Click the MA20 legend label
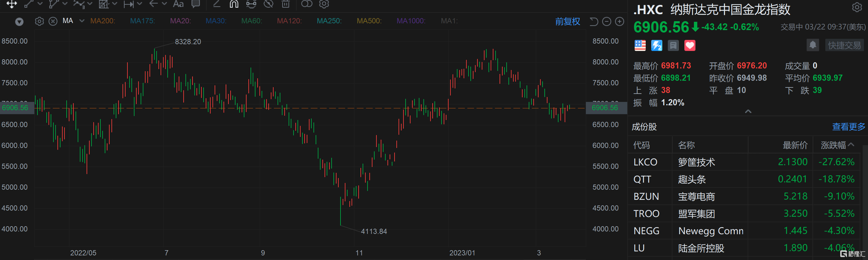 (x=181, y=21)
